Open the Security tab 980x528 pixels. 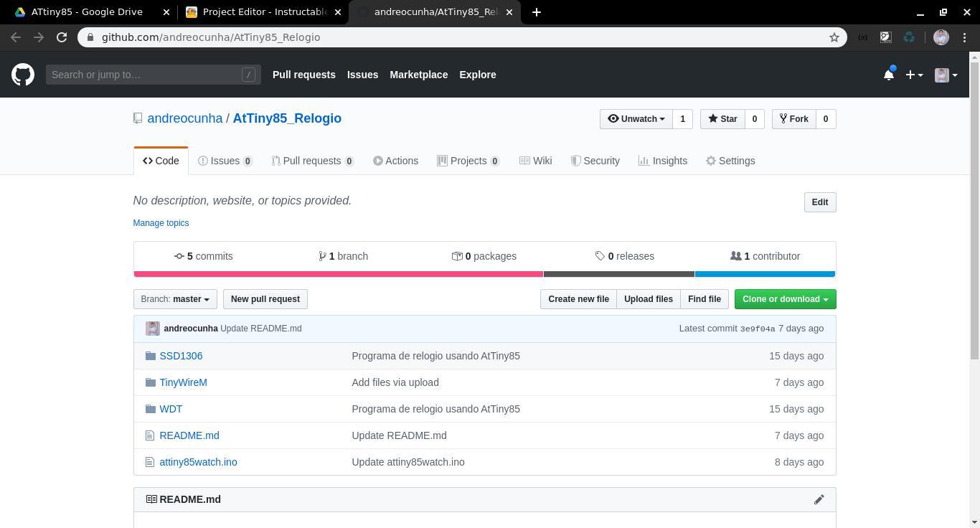(x=595, y=161)
